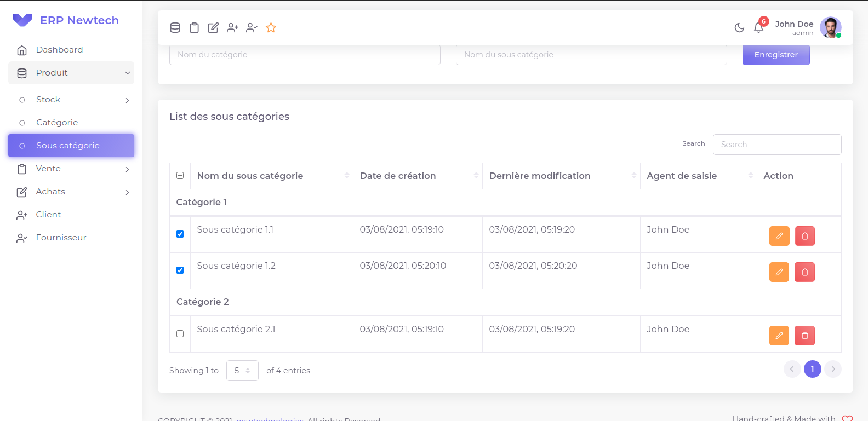Click the orange star favorites icon
Screen dimensions: 868x421
click(x=271, y=28)
